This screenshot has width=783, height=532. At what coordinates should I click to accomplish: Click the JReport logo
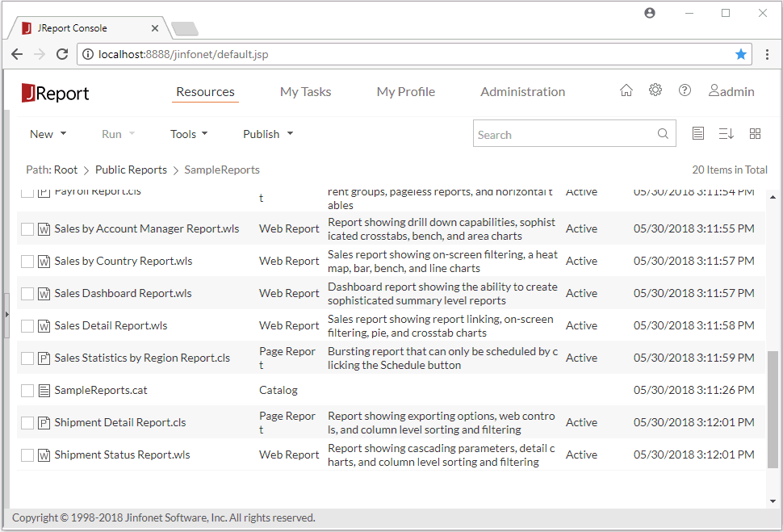click(55, 93)
